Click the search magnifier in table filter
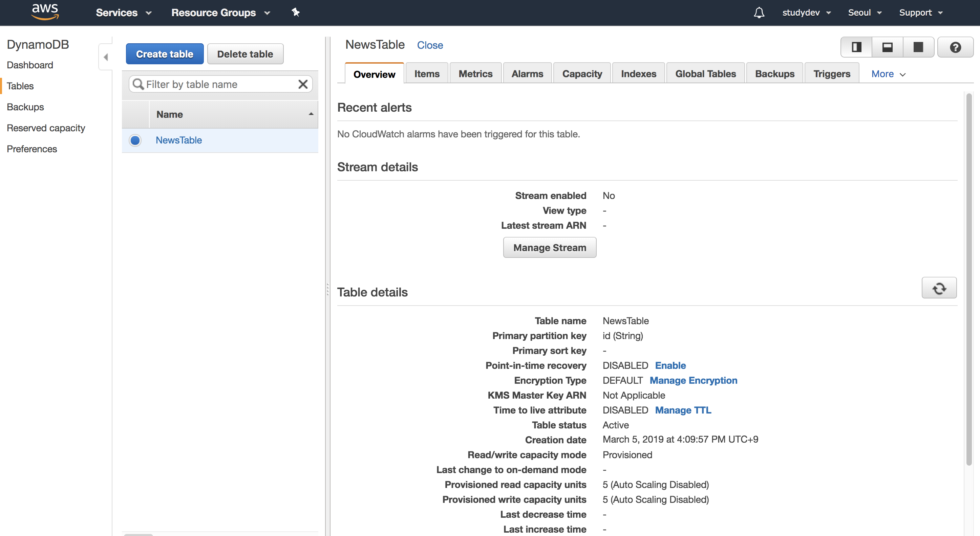980x536 pixels. pyautogui.click(x=138, y=84)
